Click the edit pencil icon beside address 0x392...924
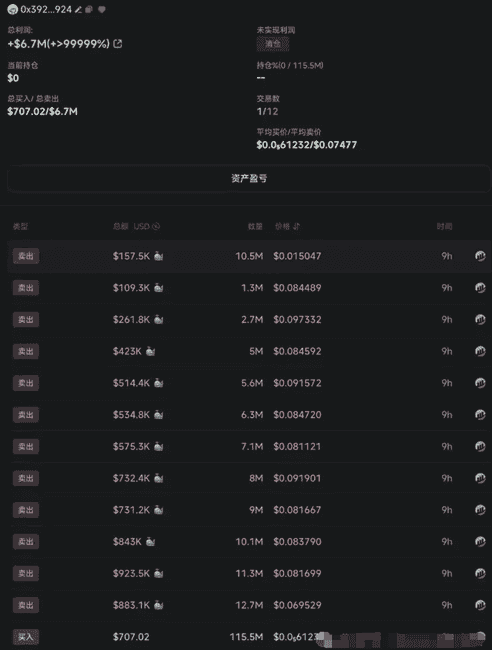The image size is (492, 650). pyautogui.click(x=78, y=10)
